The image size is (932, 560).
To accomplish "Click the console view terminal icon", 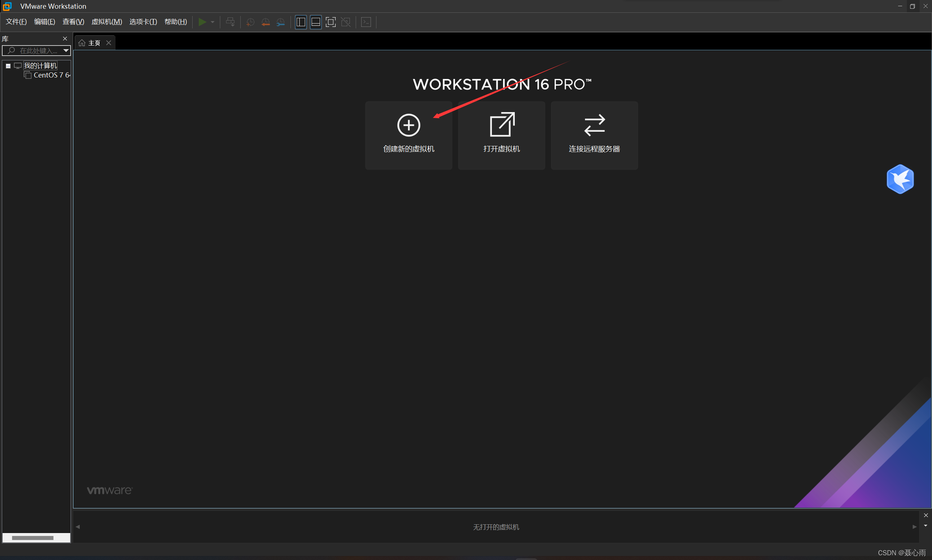I will coord(366,22).
